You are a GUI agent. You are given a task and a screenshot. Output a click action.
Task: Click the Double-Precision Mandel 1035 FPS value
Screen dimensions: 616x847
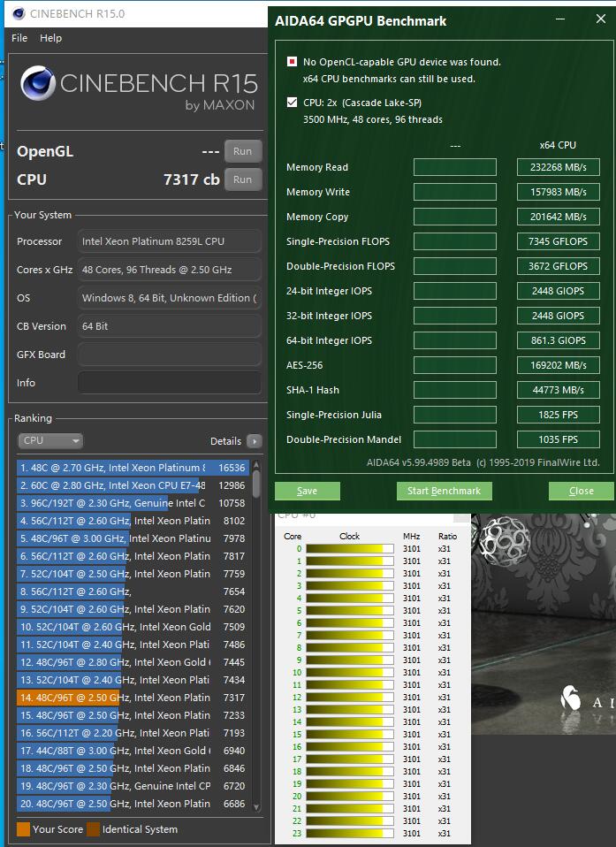(559, 439)
